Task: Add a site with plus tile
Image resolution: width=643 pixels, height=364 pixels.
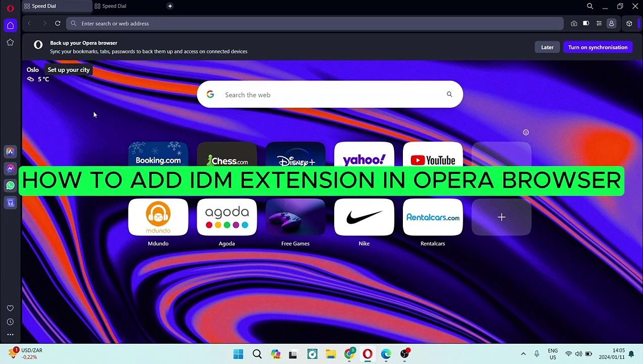Action: (501, 217)
